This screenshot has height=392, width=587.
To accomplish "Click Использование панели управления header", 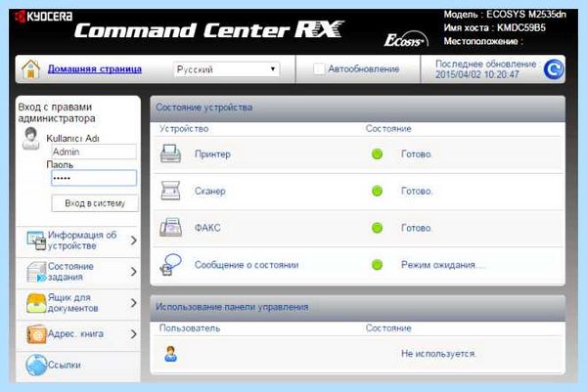I will coord(357,307).
